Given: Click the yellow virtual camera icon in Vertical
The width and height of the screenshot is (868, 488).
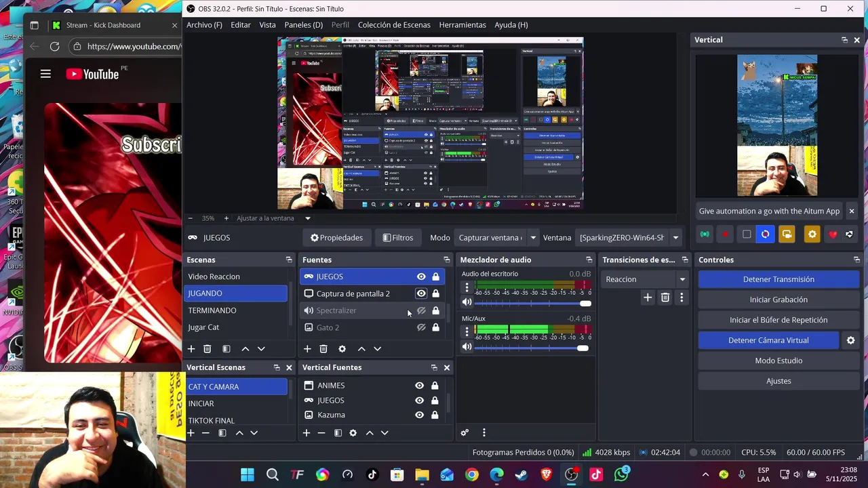Looking at the screenshot, I should point(787,235).
